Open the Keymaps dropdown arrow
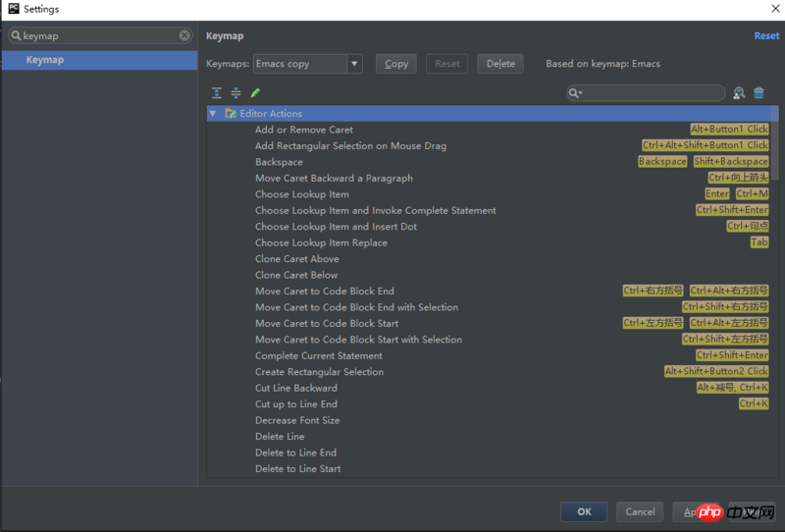The image size is (785, 532). [354, 64]
